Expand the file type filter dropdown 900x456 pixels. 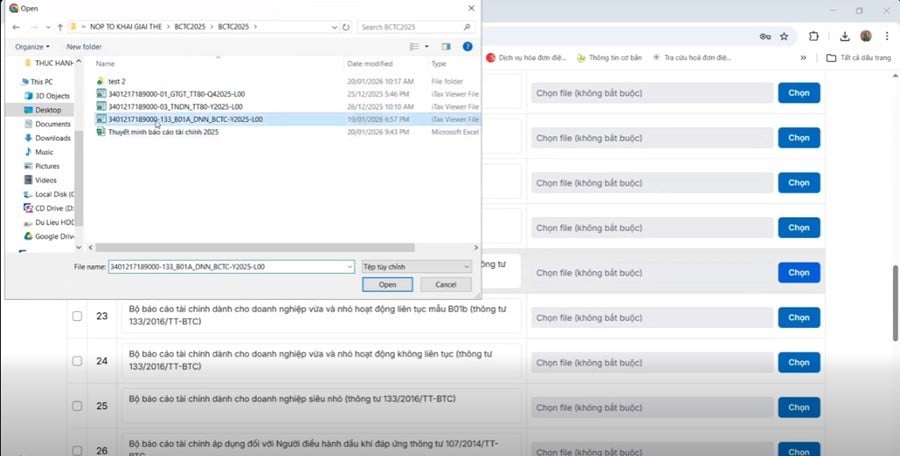[417, 266]
